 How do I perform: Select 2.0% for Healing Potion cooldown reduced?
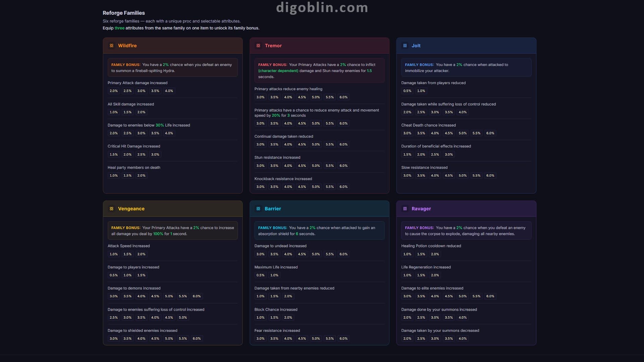(435, 254)
